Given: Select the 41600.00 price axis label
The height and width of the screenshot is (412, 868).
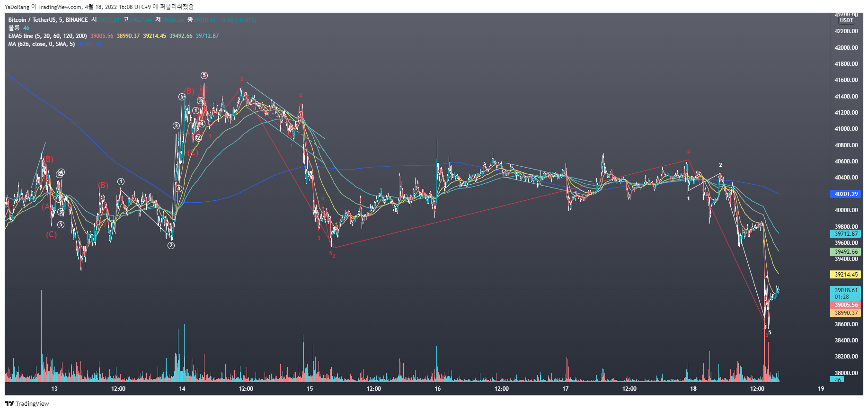Looking at the screenshot, I should 846,80.
